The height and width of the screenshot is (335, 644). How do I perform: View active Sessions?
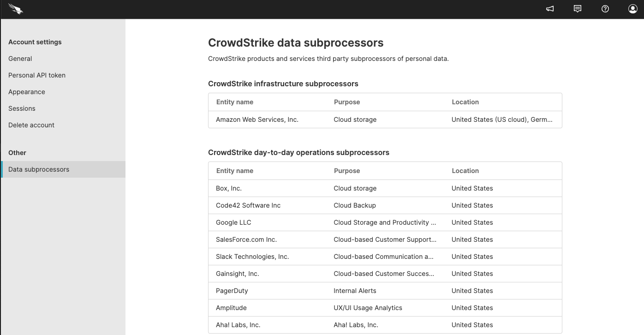pyautogui.click(x=22, y=108)
